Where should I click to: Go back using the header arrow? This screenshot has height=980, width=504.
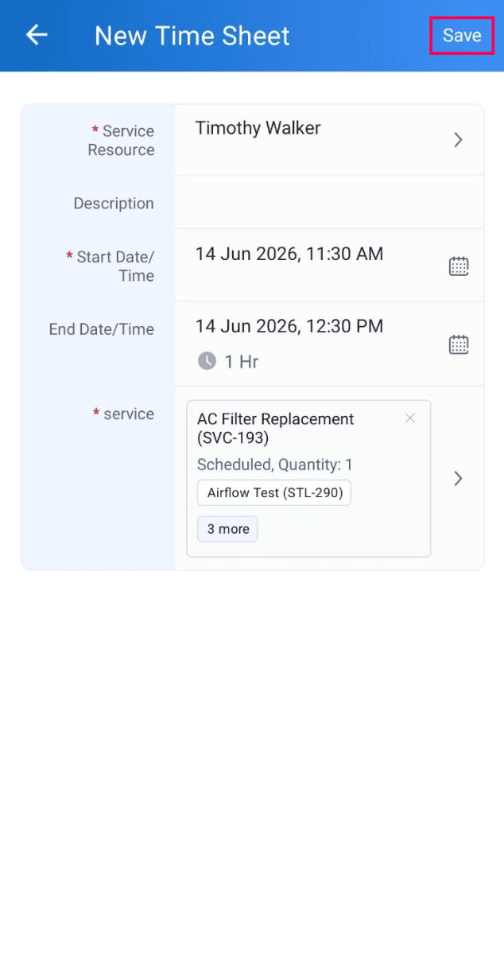tap(37, 35)
